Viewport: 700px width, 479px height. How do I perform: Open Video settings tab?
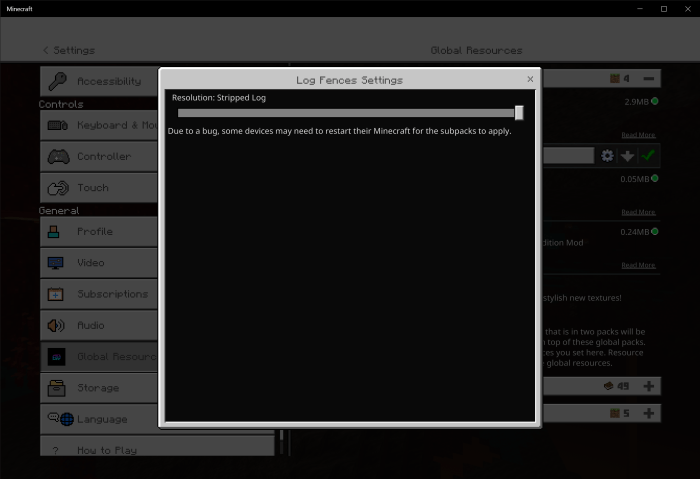tap(99, 263)
